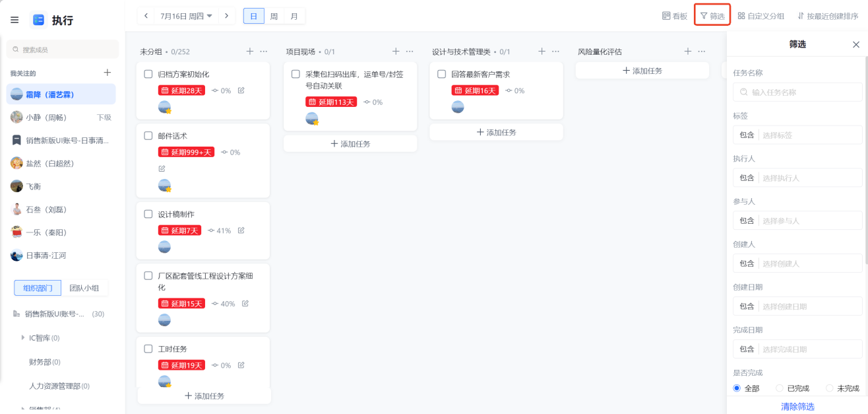868x414 pixels.
Task: Check off 邮件话术 task
Action: (148, 135)
